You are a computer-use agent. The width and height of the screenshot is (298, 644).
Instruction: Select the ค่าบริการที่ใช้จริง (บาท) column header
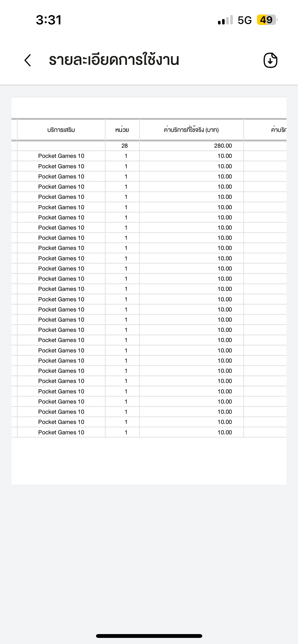(x=191, y=130)
